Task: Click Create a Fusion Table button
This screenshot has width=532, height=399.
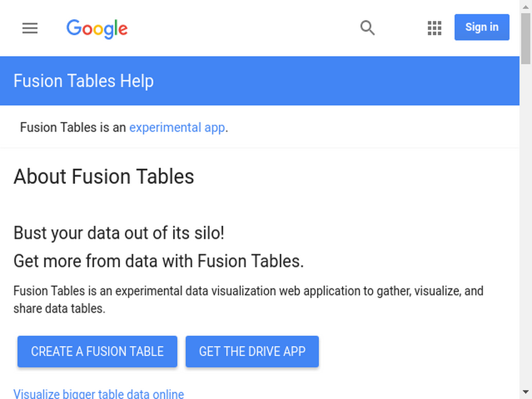Action: (97, 352)
